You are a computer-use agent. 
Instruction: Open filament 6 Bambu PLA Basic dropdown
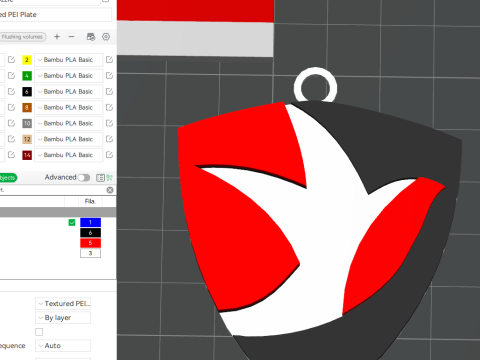69,91
